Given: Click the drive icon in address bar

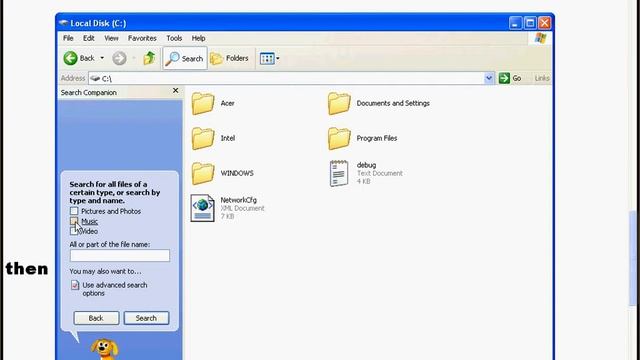Looking at the screenshot, I should (95, 78).
